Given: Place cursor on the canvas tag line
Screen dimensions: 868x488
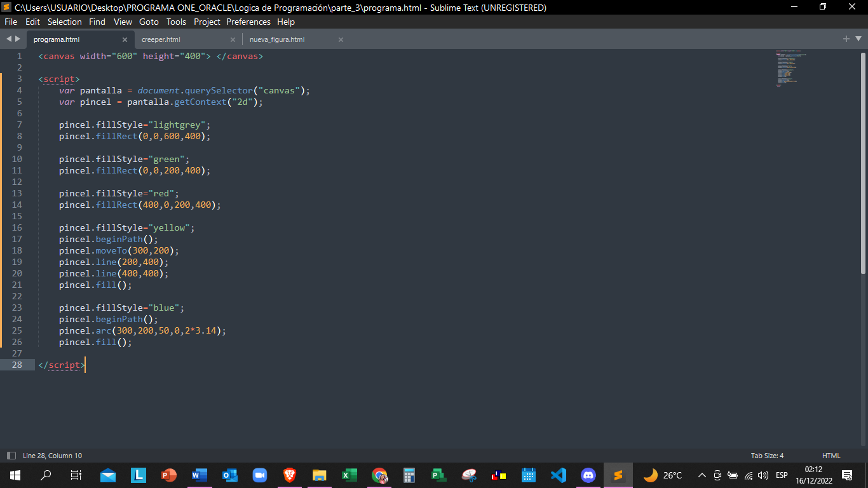Looking at the screenshot, I should [x=151, y=56].
